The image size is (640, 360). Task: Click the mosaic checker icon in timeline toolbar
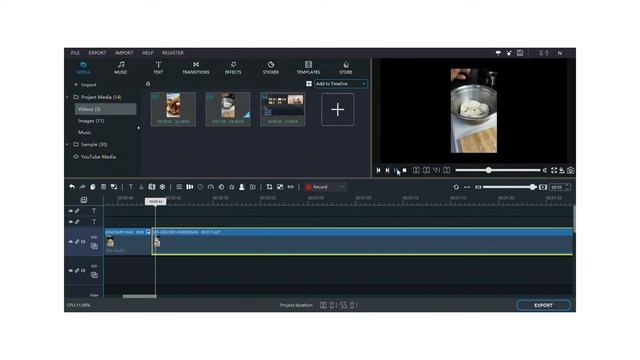tap(280, 187)
